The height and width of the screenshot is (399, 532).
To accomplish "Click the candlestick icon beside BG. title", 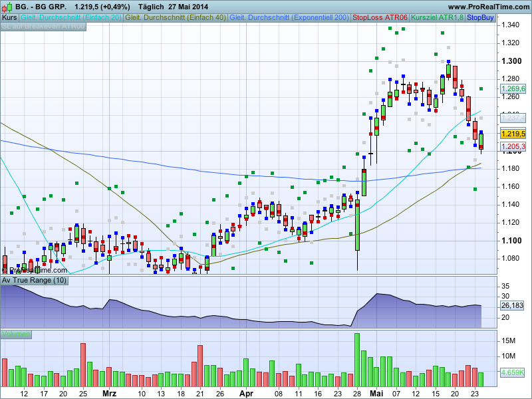I will [x=7, y=7].
